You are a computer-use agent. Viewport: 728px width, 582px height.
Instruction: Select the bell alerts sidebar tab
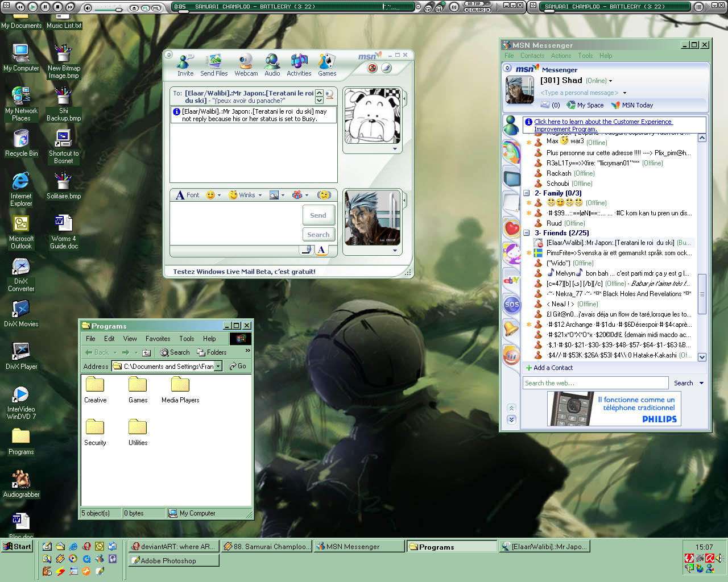coord(511,329)
